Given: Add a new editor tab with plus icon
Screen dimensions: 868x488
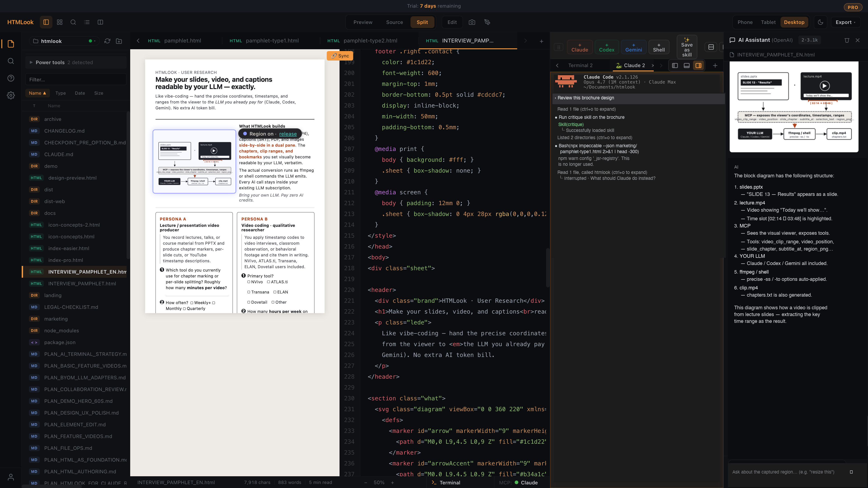Looking at the screenshot, I should click(x=542, y=41).
